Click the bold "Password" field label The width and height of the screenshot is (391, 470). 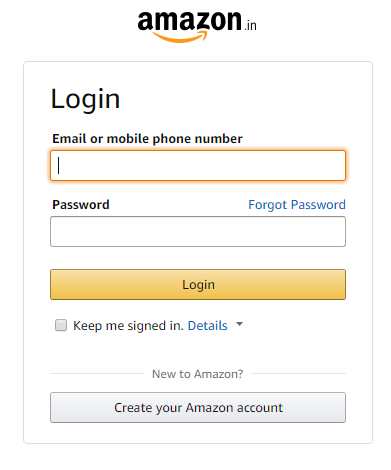(81, 205)
